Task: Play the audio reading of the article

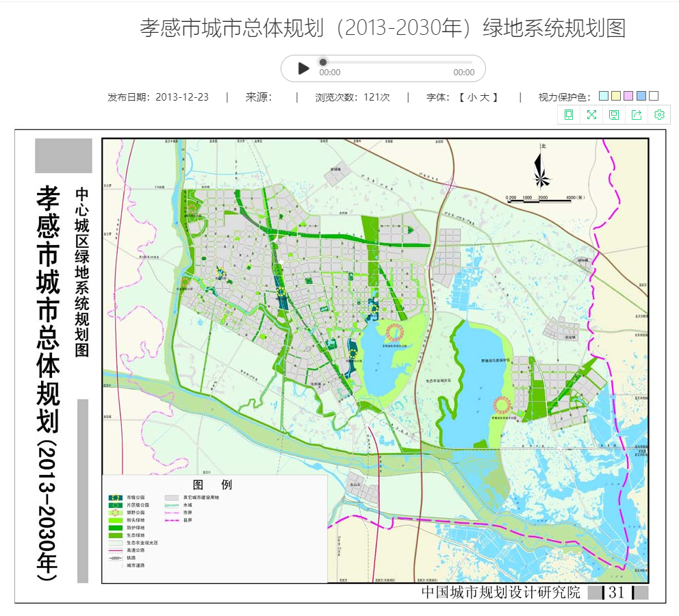Action: [303, 68]
